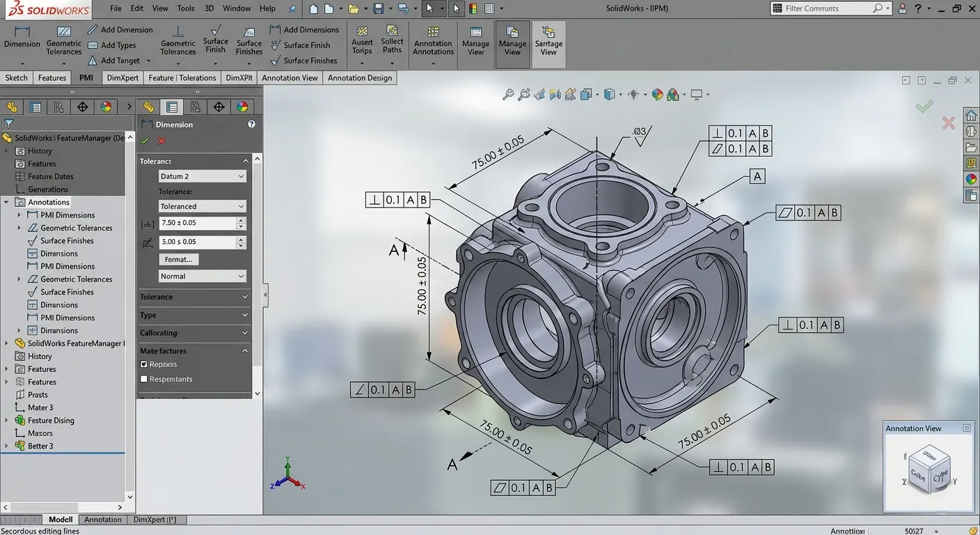Switch to the Sketch ribbon tab
This screenshot has width=980, height=535.
[17, 78]
